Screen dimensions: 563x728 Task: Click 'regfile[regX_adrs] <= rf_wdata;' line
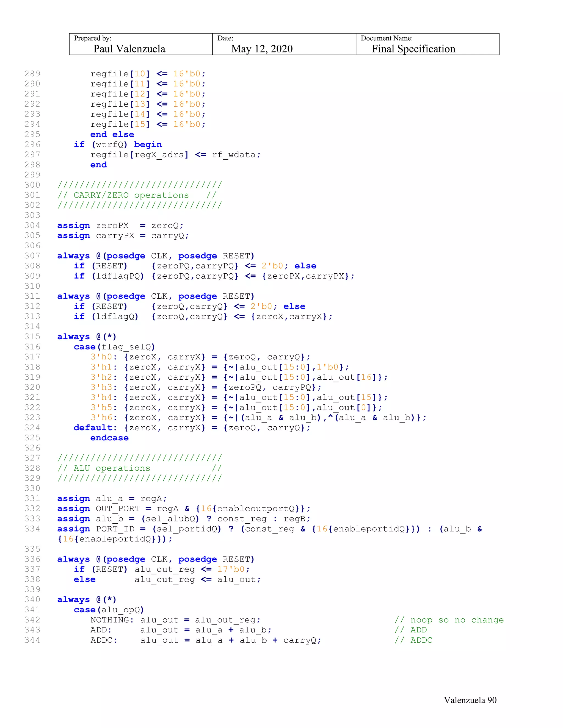pyautogui.click(x=175, y=155)
